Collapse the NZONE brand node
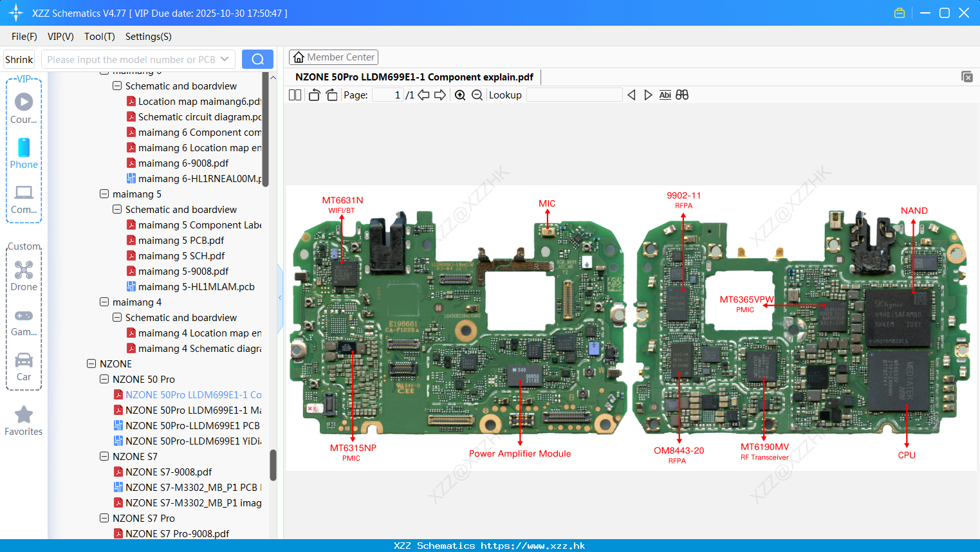Image resolution: width=980 pixels, height=552 pixels. tap(91, 363)
